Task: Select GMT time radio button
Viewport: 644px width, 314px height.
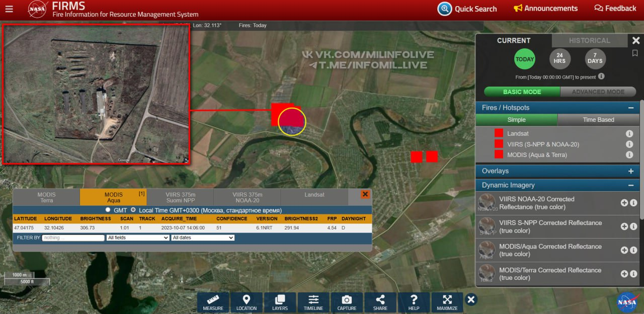Action: click(x=108, y=210)
